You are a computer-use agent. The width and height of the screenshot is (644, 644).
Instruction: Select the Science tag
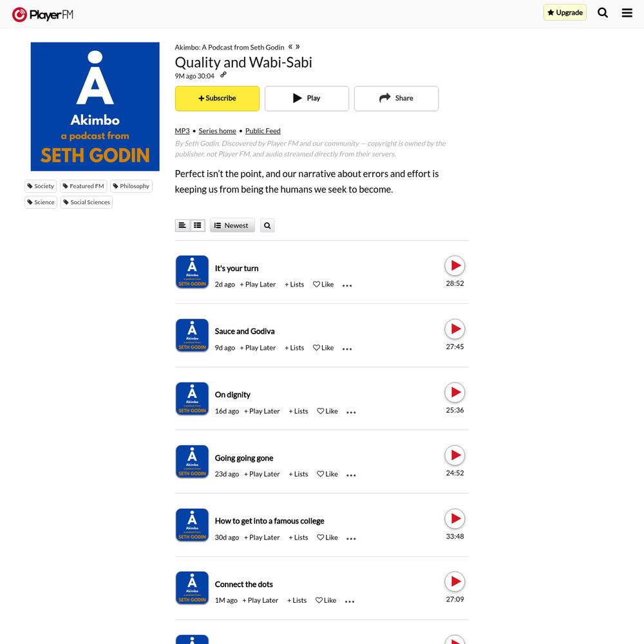41,202
